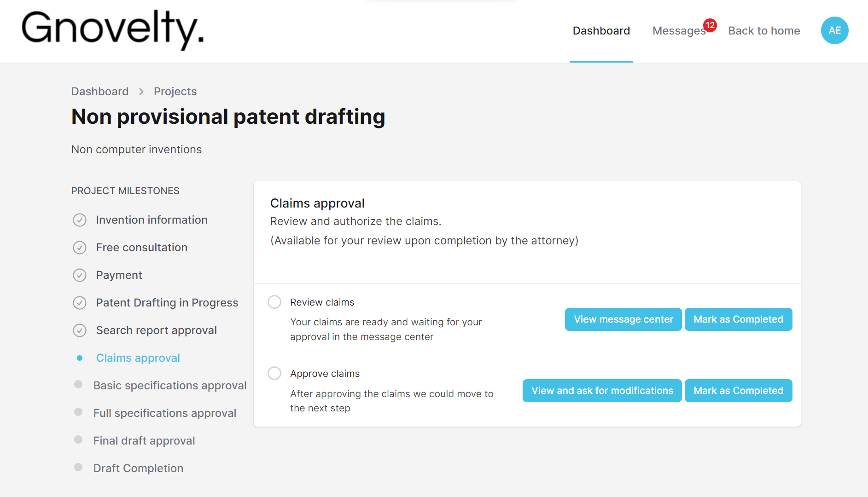Viewport: 868px width, 497px height.
Task: Click the Claims approval milestone bullet indicator
Action: tap(80, 358)
